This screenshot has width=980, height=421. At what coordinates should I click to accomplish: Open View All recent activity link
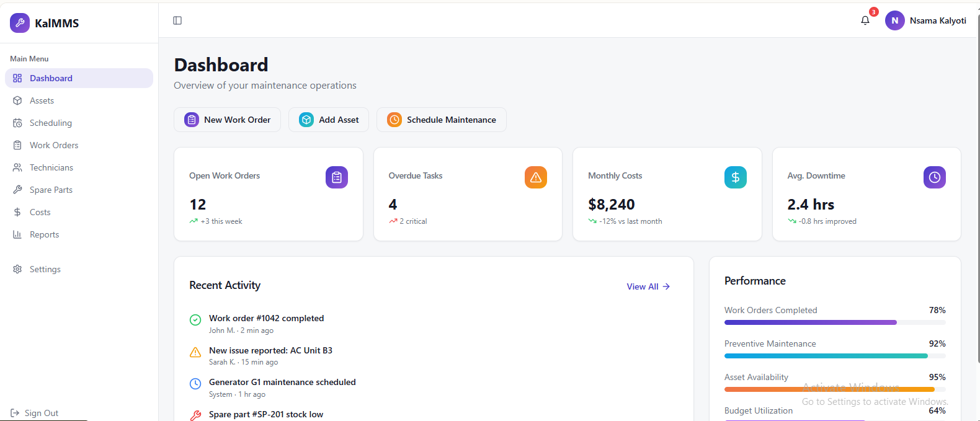(648, 286)
